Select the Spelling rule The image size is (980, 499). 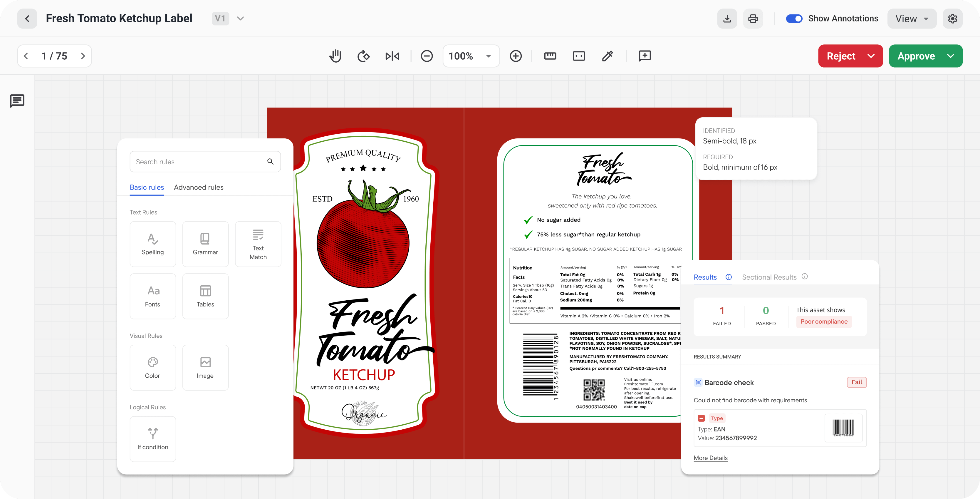pos(152,244)
